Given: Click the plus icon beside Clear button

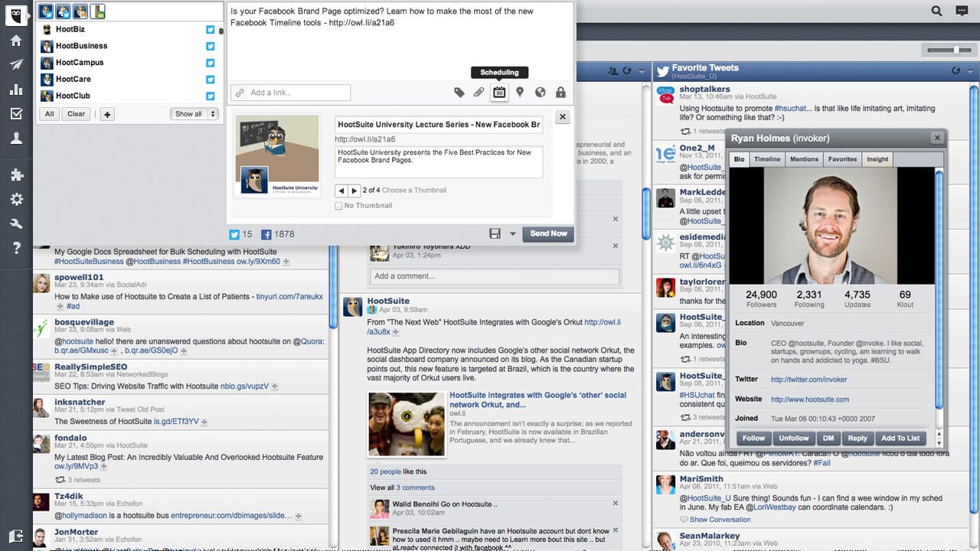Looking at the screenshot, I should pyautogui.click(x=108, y=114).
